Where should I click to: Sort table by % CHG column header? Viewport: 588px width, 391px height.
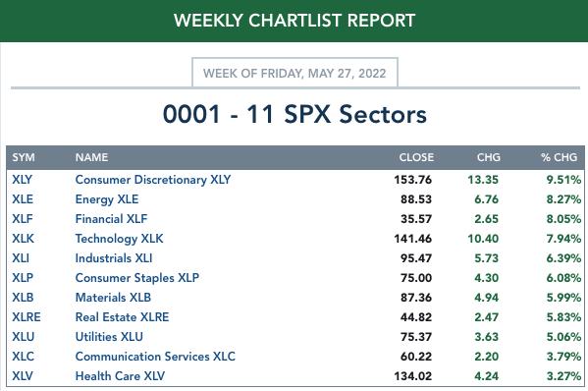point(560,157)
